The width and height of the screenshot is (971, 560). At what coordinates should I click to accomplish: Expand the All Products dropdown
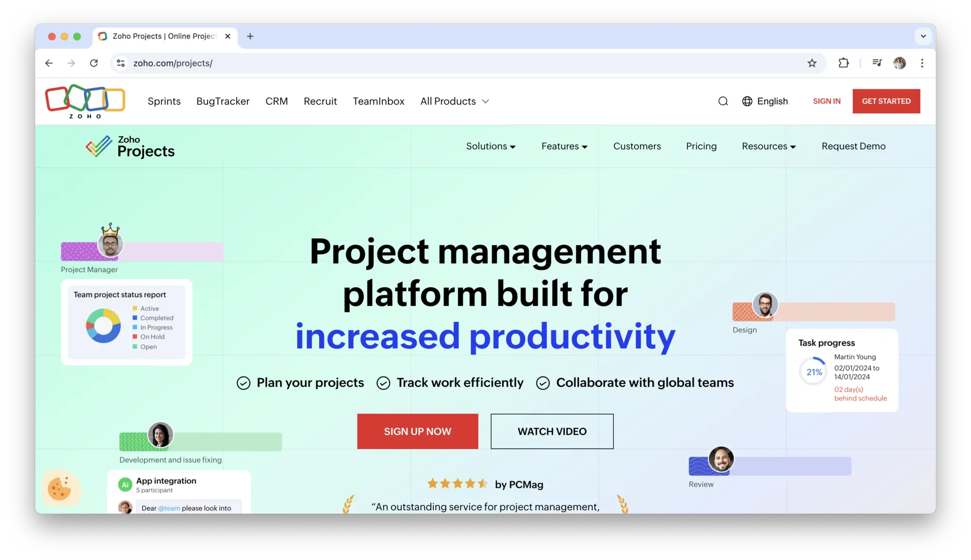click(455, 101)
